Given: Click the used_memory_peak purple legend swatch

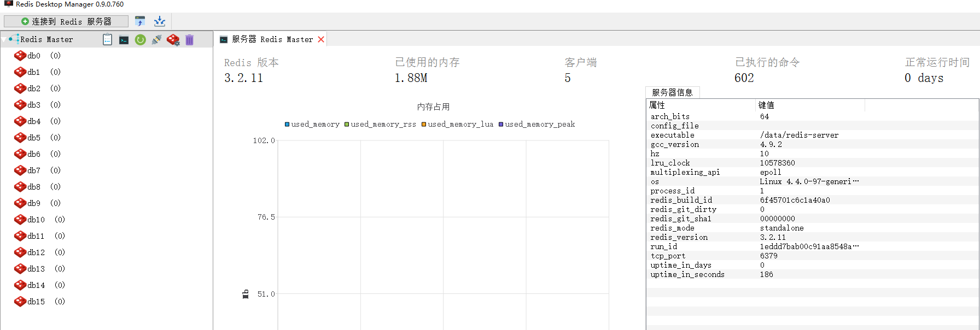Looking at the screenshot, I should (x=501, y=125).
